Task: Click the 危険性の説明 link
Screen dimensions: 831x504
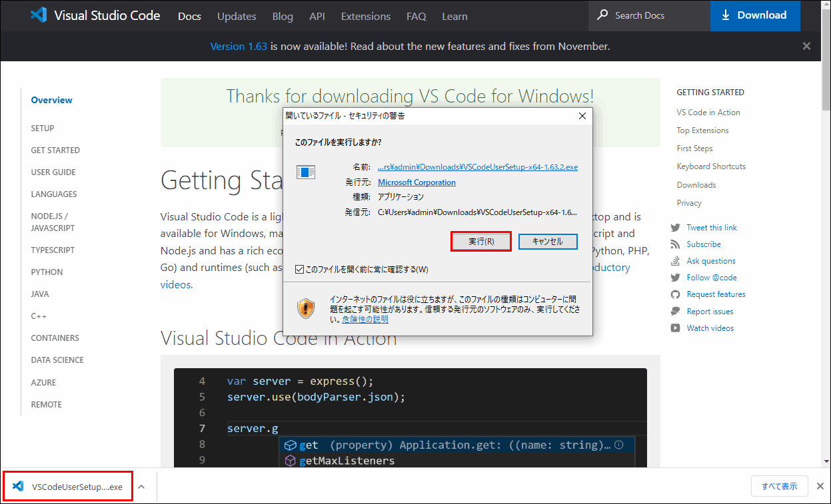Action: [x=365, y=319]
